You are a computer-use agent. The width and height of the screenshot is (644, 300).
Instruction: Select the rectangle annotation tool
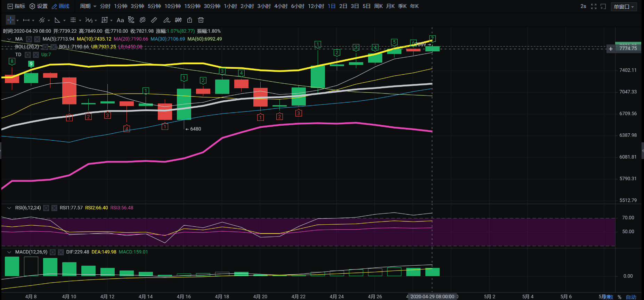[105, 20]
